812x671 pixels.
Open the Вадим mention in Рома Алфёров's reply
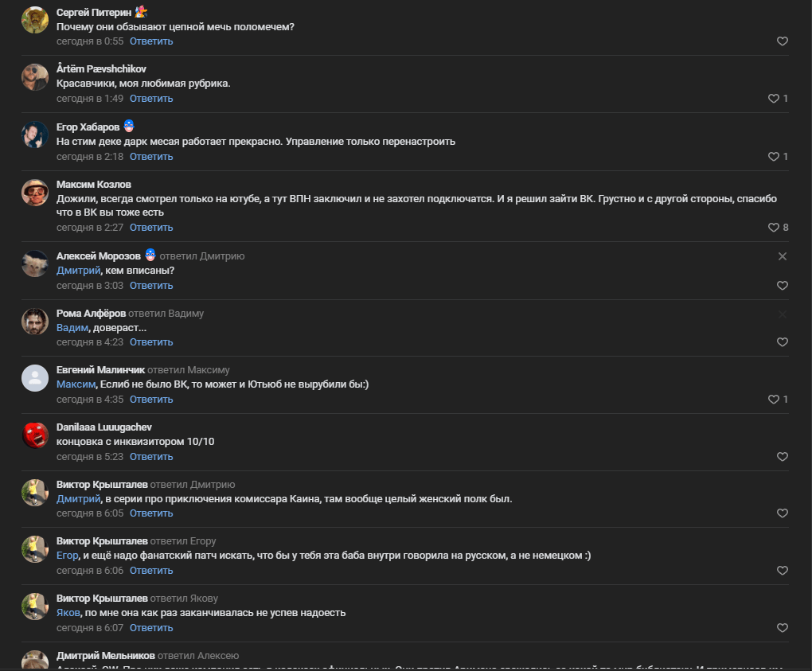point(72,328)
